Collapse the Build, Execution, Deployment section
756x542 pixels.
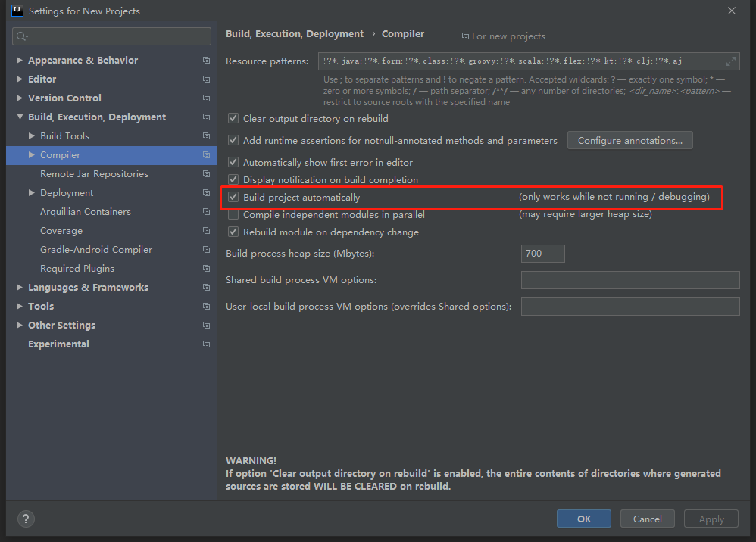(20, 117)
